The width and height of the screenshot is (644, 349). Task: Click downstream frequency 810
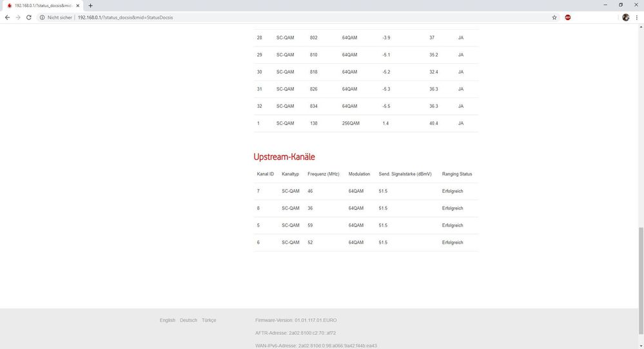pos(314,55)
